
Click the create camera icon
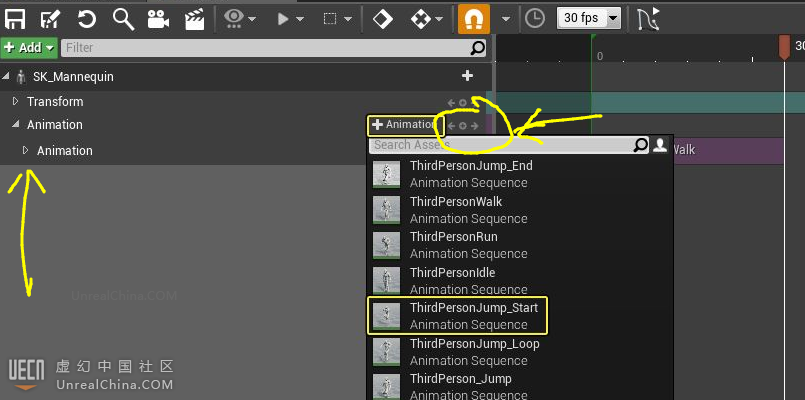(159, 19)
